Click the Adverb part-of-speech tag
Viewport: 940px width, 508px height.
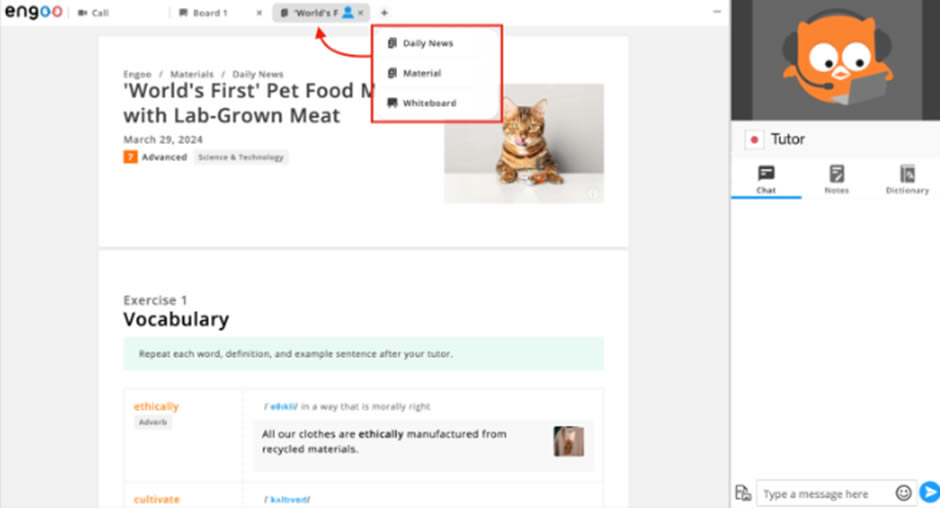pyautogui.click(x=153, y=422)
